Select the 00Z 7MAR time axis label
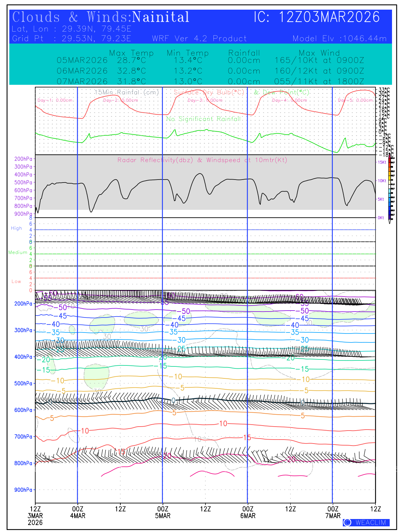This screenshot has width=399, height=532. tap(333, 512)
